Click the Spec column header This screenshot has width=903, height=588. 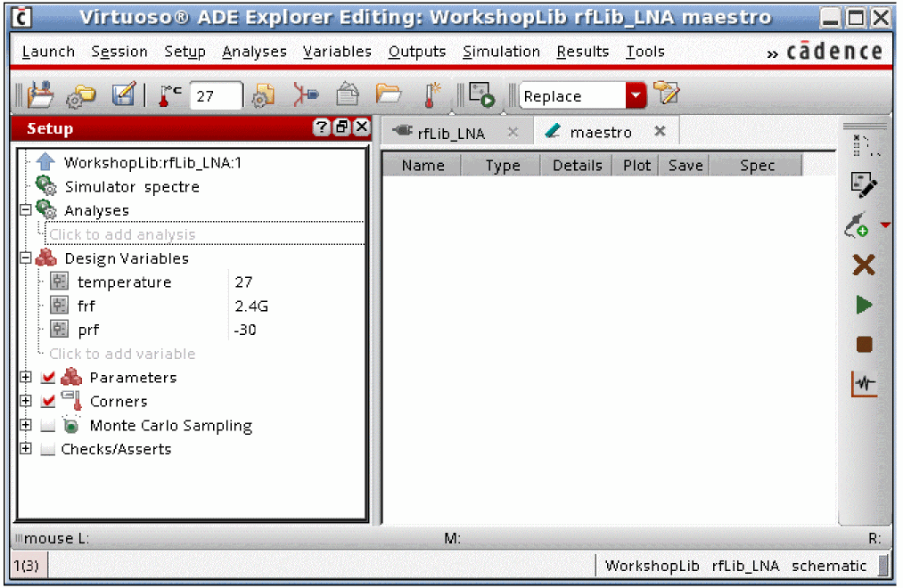pyautogui.click(x=757, y=166)
